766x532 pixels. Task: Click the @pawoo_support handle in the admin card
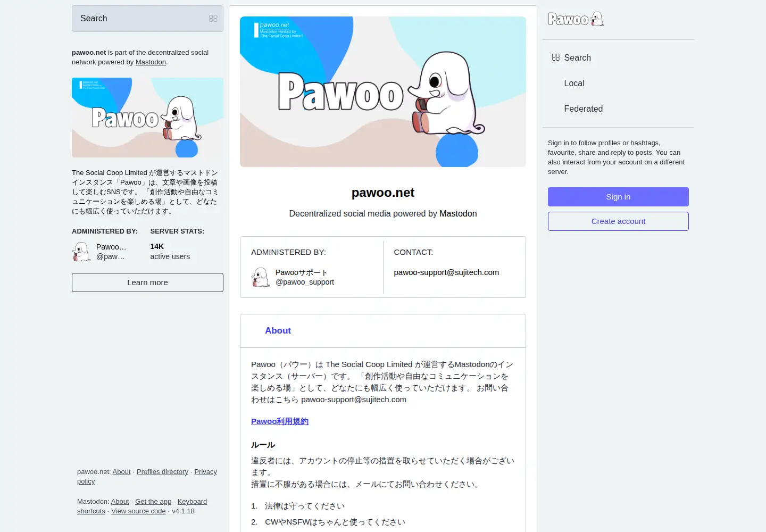pyautogui.click(x=305, y=282)
